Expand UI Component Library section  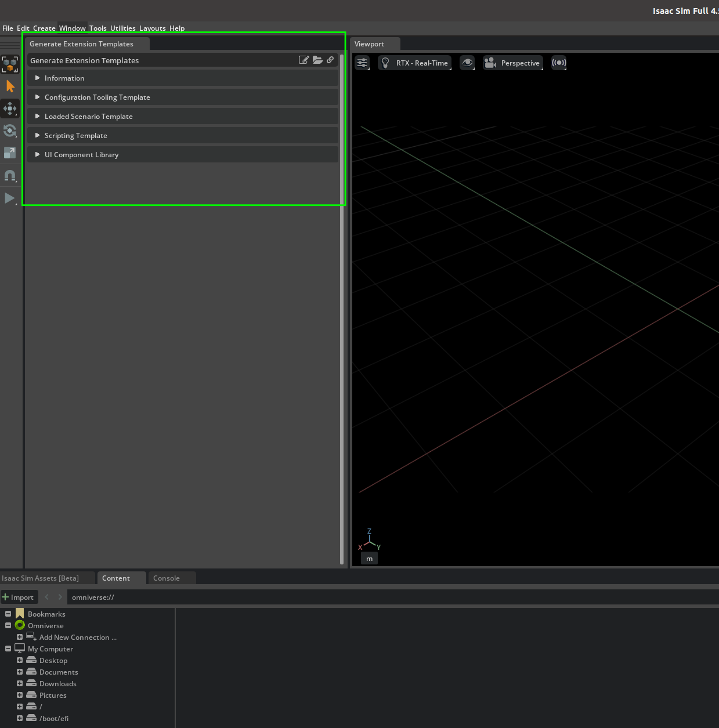(x=183, y=154)
